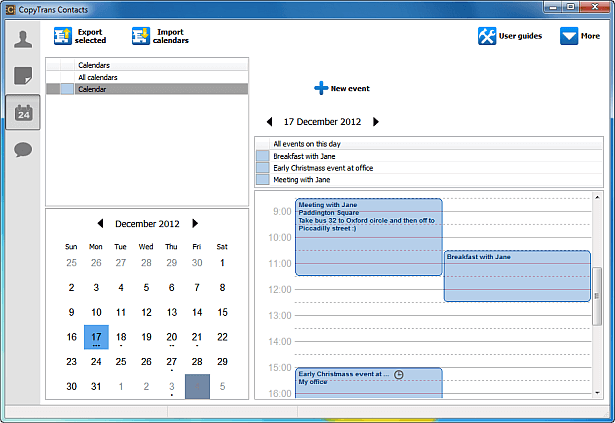Select grayed November 30 in mini calendar

[197, 263]
